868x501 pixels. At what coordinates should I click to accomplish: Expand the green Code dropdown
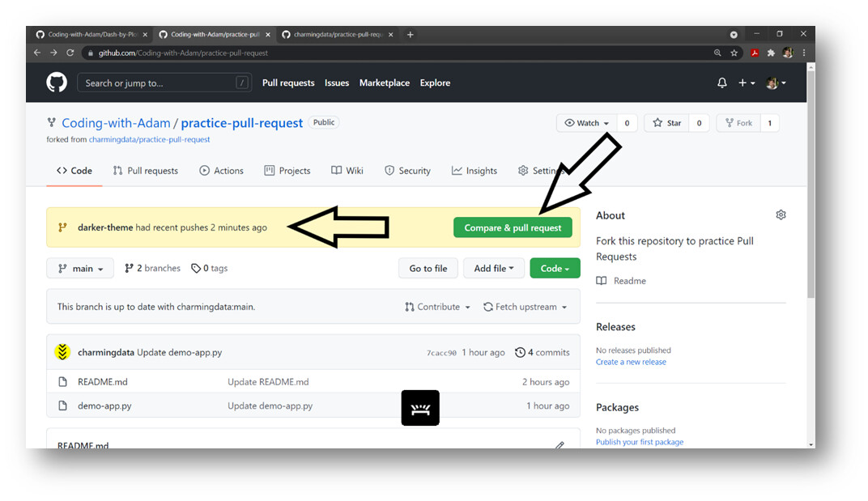pos(555,268)
